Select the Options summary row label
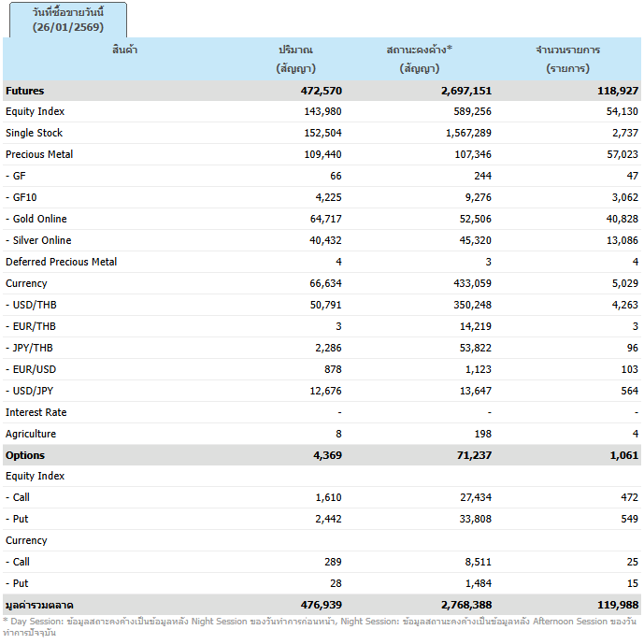 tap(25, 456)
